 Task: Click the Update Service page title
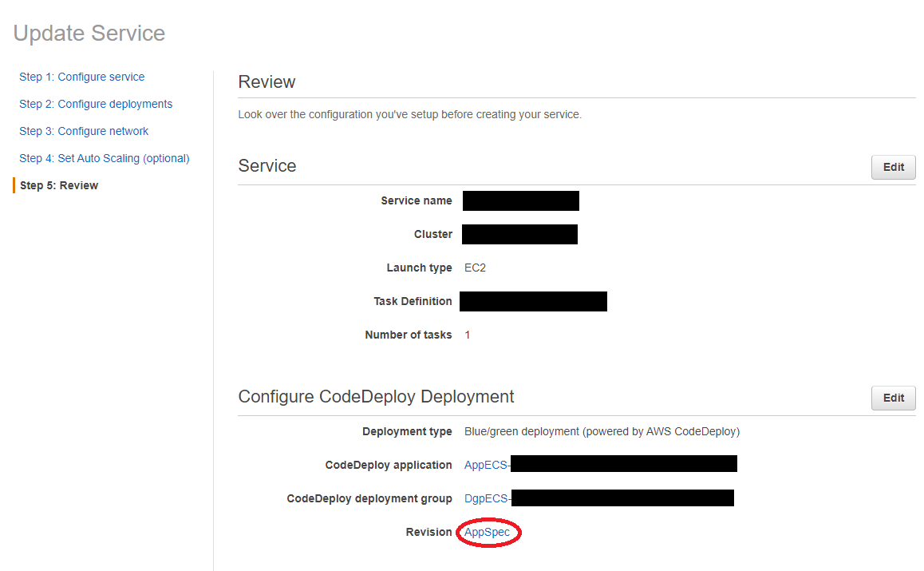tap(89, 33)
